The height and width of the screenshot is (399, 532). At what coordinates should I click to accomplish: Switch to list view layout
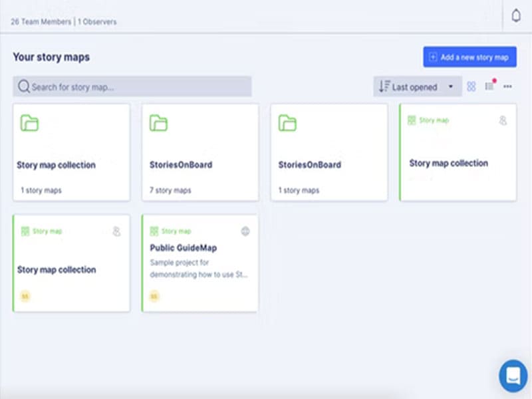tap(489, 86)
